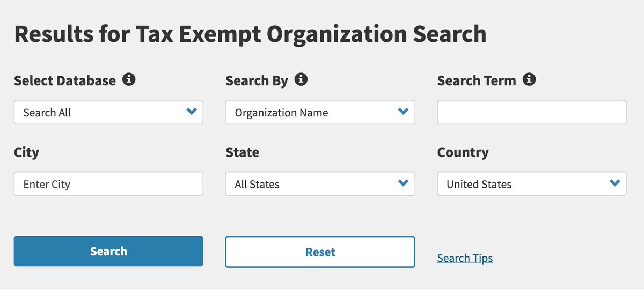Open the State dropdown showing All States
This screenshot has height=301, width=644.
320,183
